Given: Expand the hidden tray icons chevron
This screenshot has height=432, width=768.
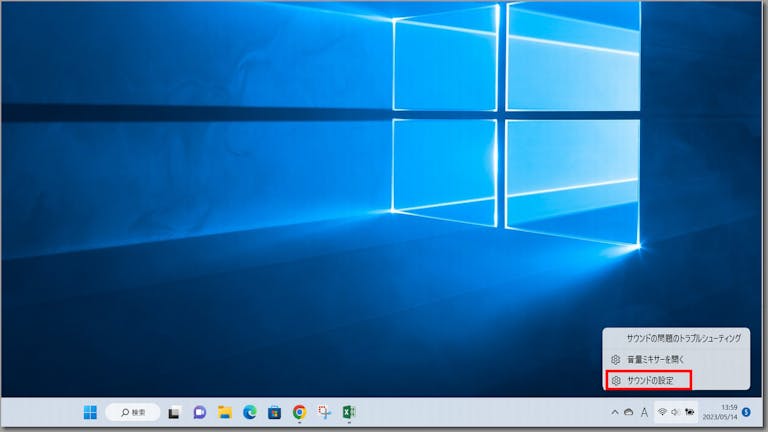Looking at the screenshot, I should coord(615,412).
